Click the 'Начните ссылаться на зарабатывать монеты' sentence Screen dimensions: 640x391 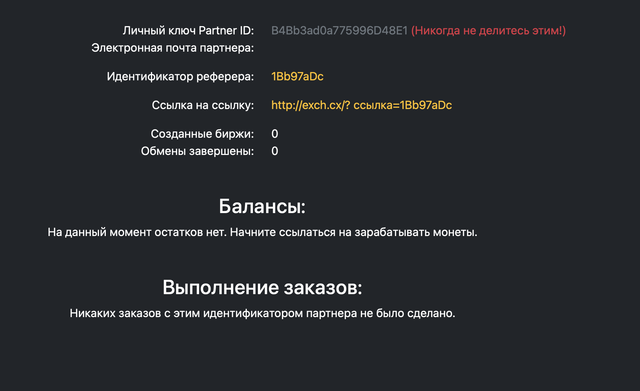pyautogui.click(x=353, y=232)
